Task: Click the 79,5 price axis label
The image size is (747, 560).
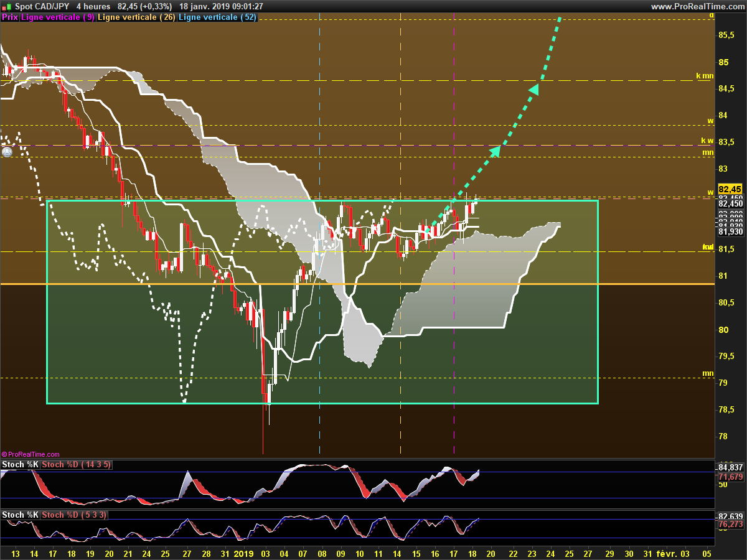Action: click(x=726, y=356)
